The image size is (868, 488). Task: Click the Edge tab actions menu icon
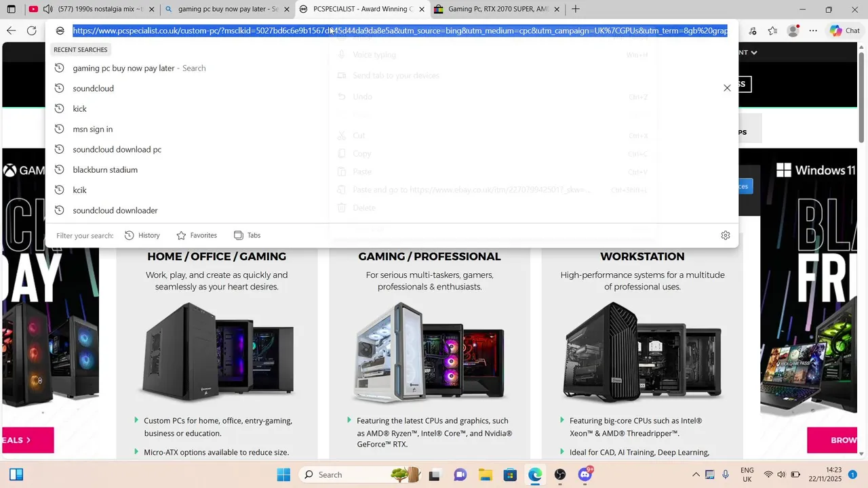point(11,9)
